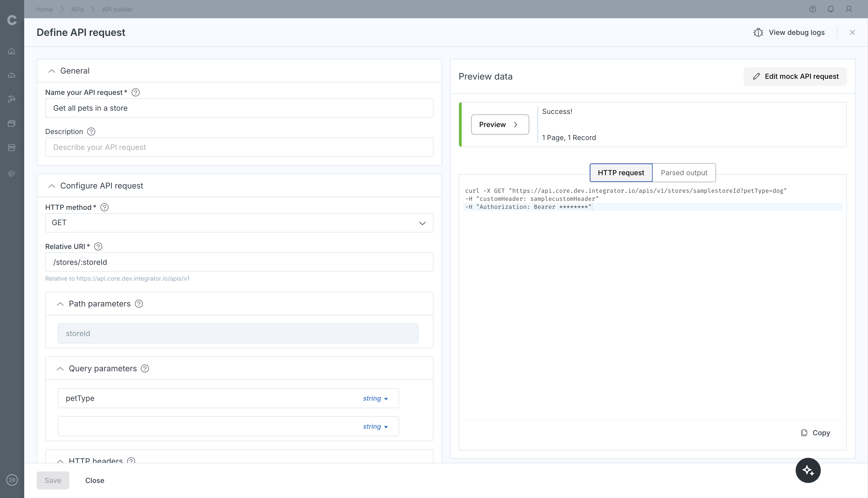Click the 'Relative to https://api.core.dev...' hint

pos(117,278)
